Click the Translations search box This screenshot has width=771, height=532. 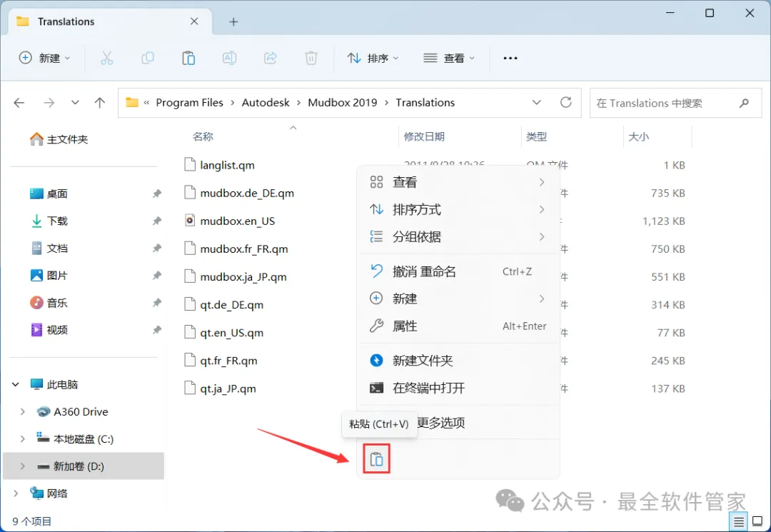pos(675,103)
